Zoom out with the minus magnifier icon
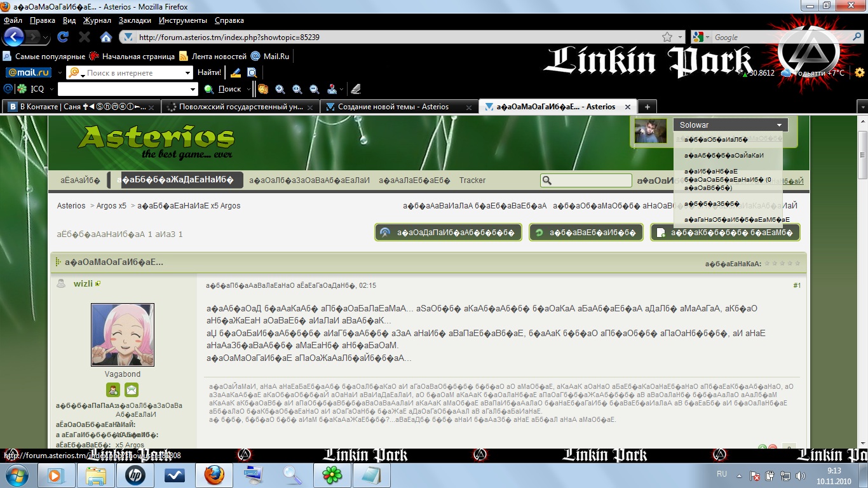This screenshot has width=868, height=488. pyautogui.click(x=314, y=89)
